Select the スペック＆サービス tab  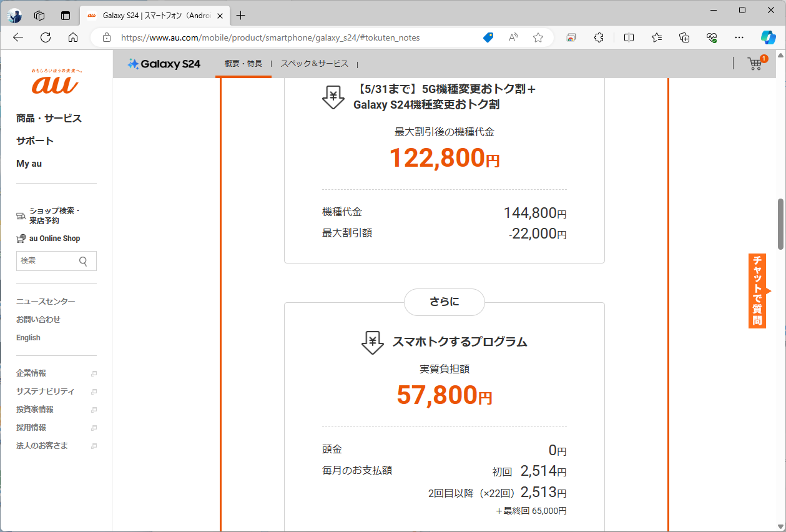(314, 64)
